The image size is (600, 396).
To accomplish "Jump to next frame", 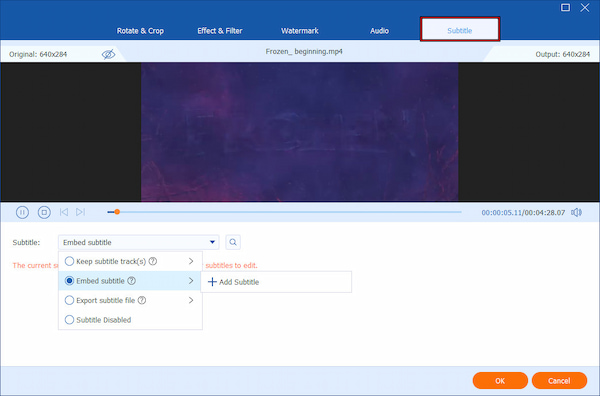I will 80,212.
